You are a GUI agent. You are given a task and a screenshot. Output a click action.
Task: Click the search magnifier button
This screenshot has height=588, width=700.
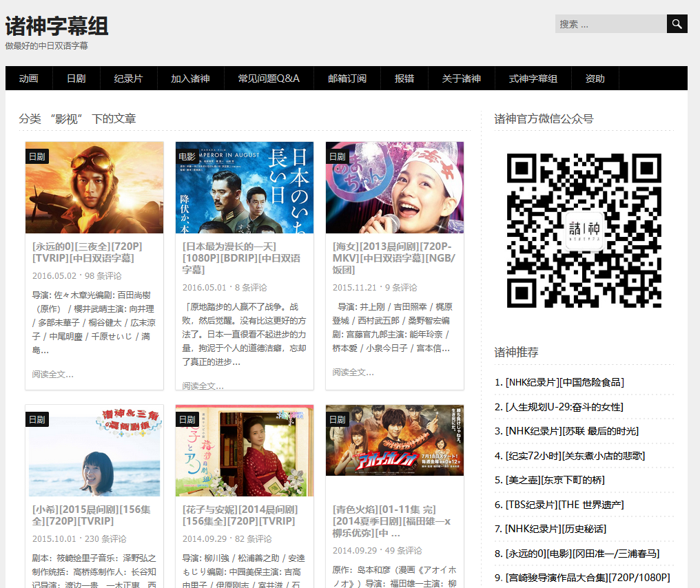click(x=677, y=23)
